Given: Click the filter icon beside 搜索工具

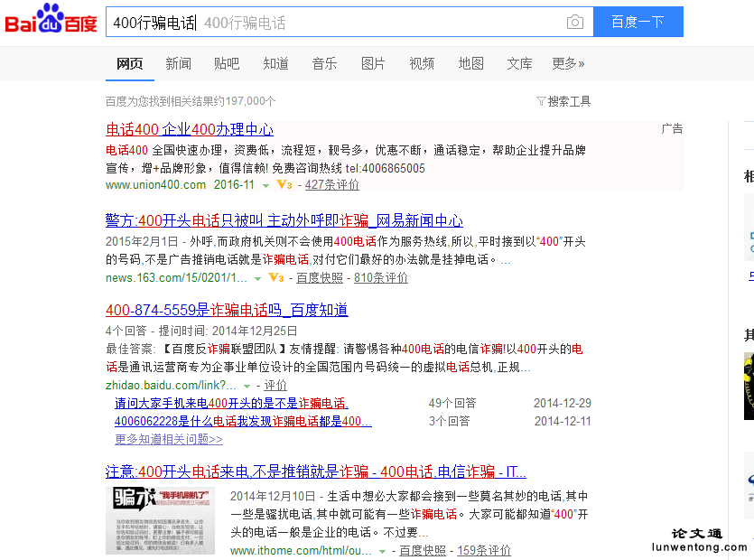Looking at the screenshot, I should 541,101.
